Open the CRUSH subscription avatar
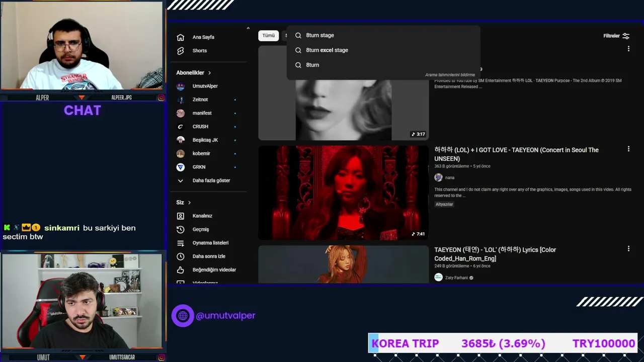The height and width of the screenshot is (362, 644). [x=181, y=127]
